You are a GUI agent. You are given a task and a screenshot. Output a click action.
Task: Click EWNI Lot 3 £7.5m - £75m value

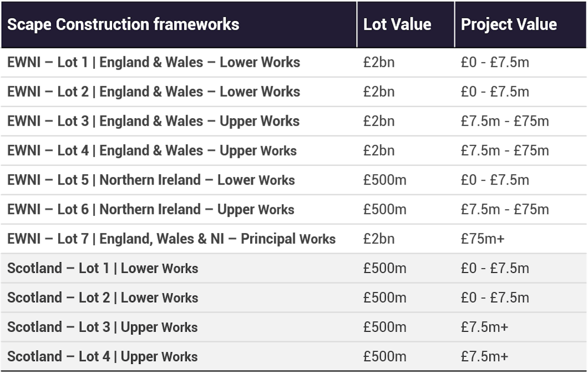(x=505, y=121)
